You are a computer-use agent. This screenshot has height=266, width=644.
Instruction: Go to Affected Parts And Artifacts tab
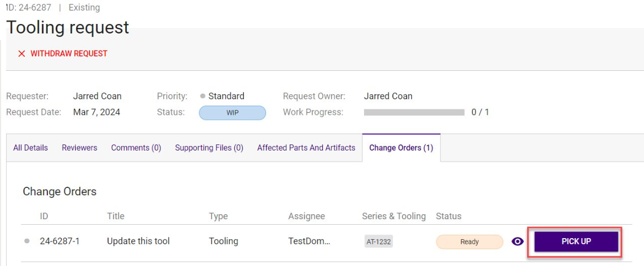(306, 148)
